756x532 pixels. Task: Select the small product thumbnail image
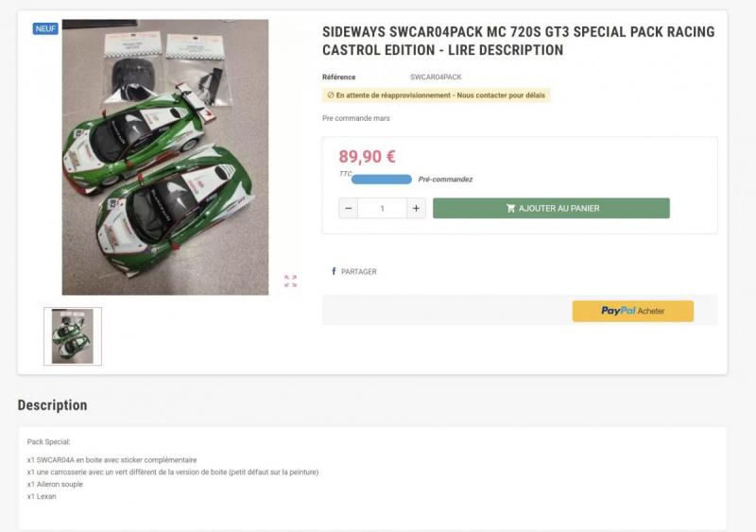click(x=73, y=335)
